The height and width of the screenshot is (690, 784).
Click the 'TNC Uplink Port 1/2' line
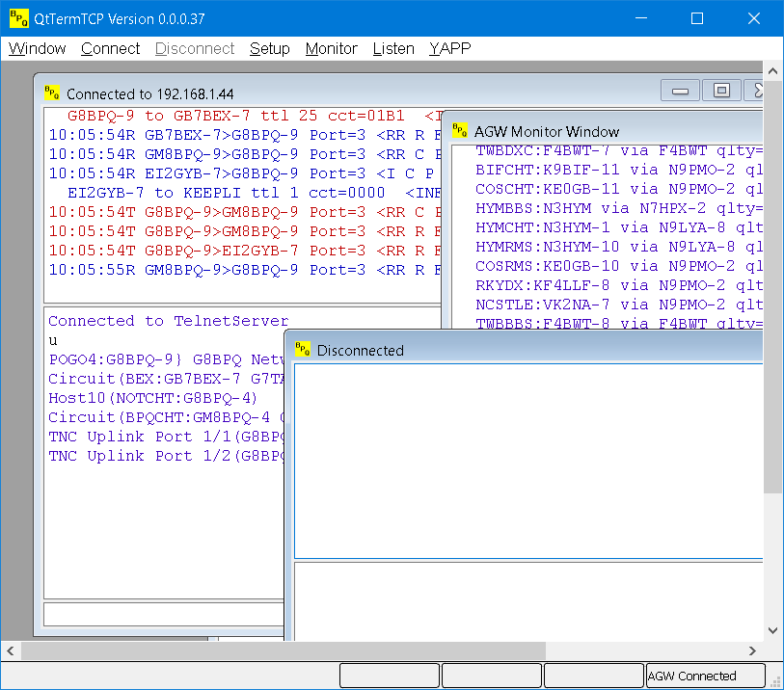166,456
